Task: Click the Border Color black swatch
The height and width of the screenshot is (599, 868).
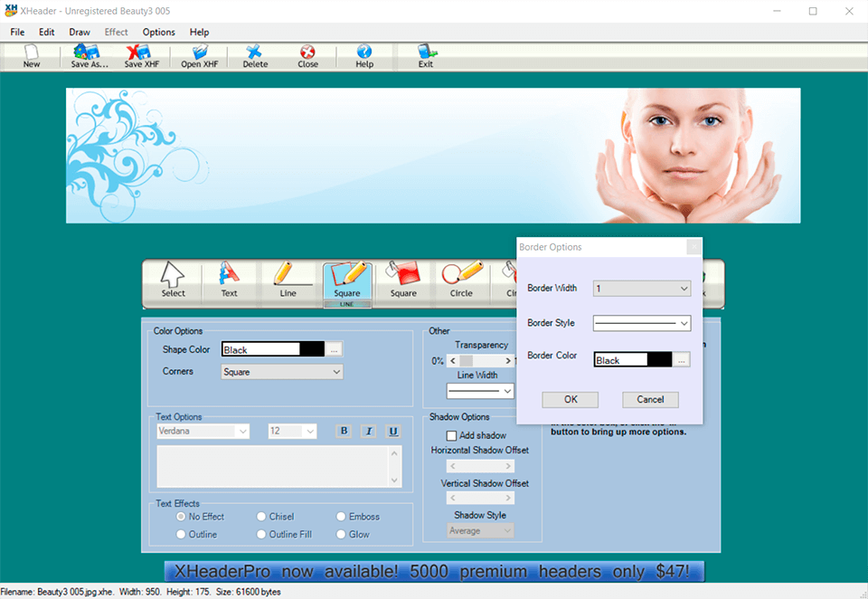Action: pos(659,360)
